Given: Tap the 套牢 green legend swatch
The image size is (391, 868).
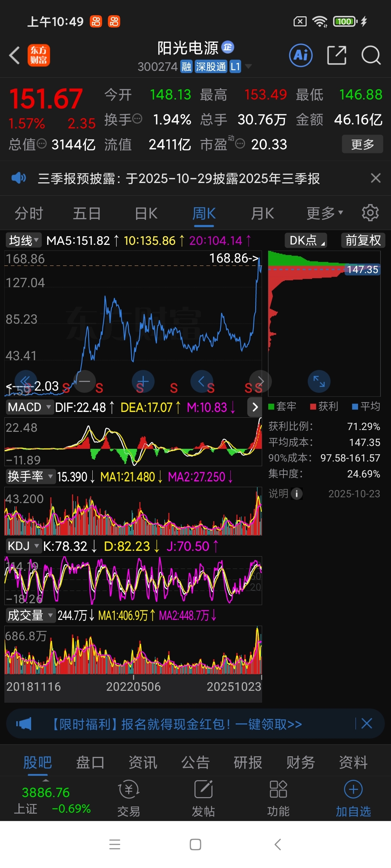Looking at the screenshot, I should click(x=271, y=407).
